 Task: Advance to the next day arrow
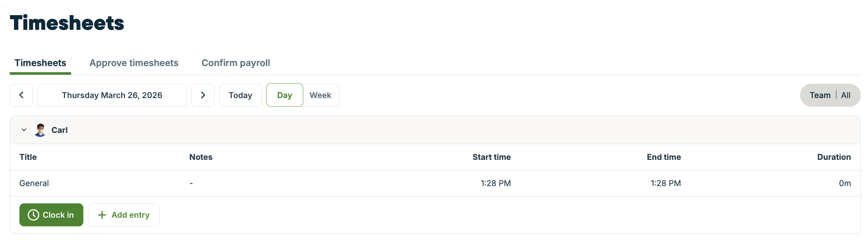203,95
